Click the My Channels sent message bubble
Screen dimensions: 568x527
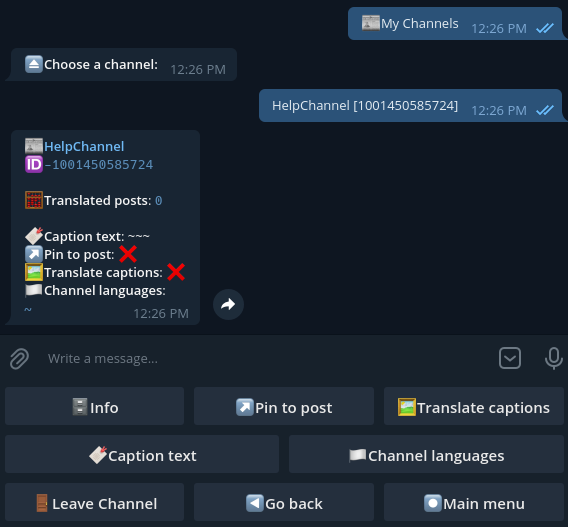(x=456, y=24)
